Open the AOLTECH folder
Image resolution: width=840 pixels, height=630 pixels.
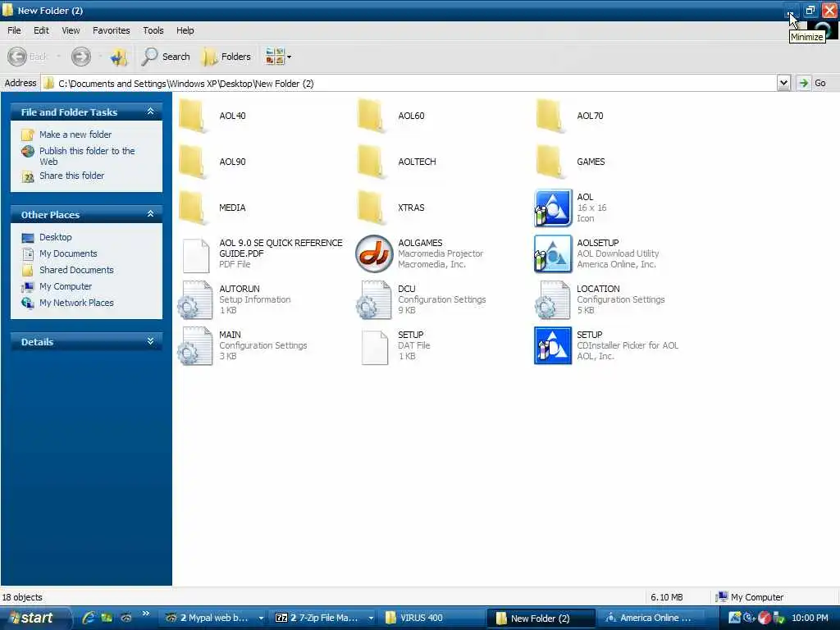(x=397, y=162)
